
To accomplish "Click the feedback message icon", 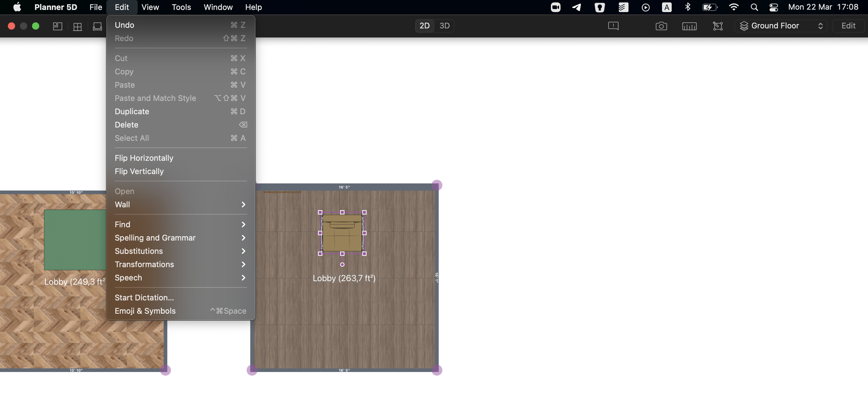I will [x=613, y=26].
